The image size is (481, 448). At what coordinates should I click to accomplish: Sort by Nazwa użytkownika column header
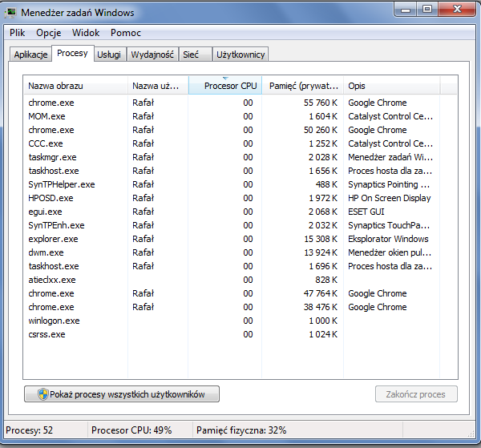point(158,86)
